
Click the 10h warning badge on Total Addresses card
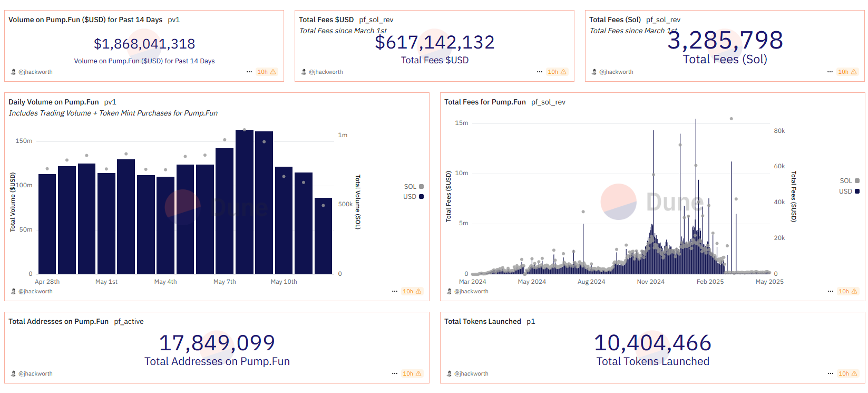(x=412, y=373)
